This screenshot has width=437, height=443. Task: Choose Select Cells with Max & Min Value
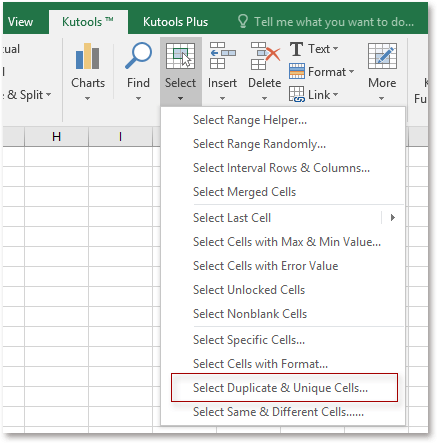coord(283,242)
